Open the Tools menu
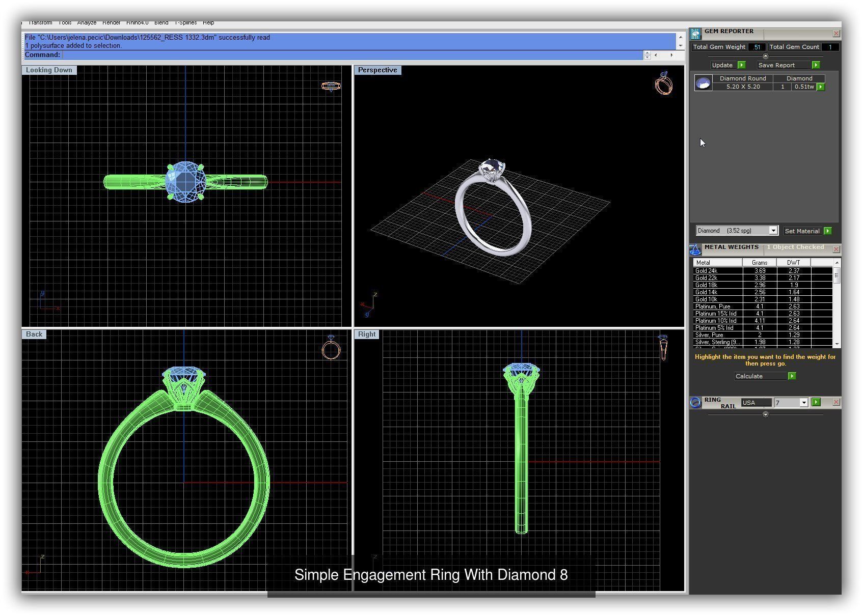 click(x=65, y=23)
